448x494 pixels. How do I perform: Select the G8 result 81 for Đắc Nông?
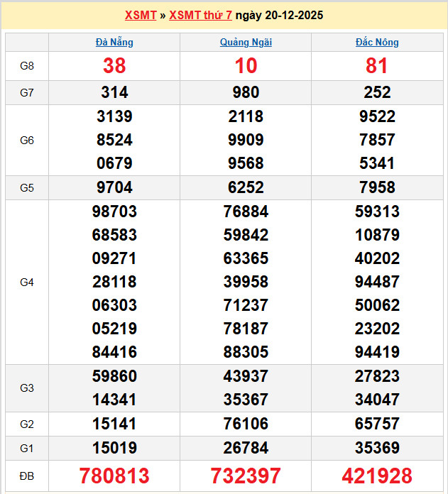(x=377, y=66)
